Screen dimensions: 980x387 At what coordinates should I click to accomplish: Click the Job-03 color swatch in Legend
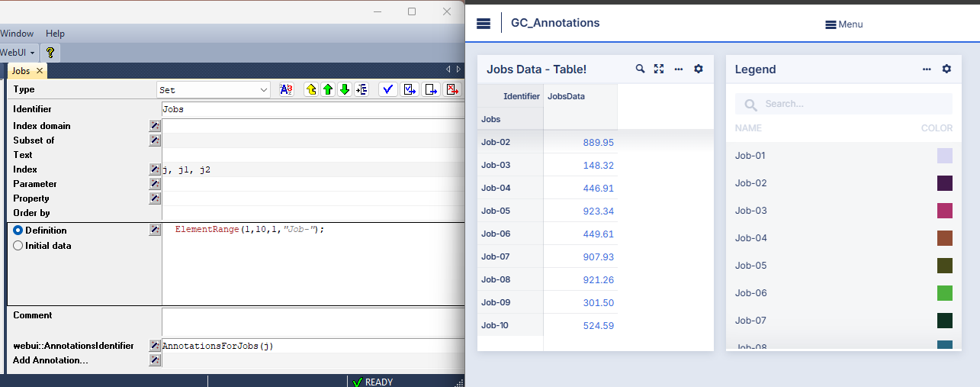pos(945,211)
